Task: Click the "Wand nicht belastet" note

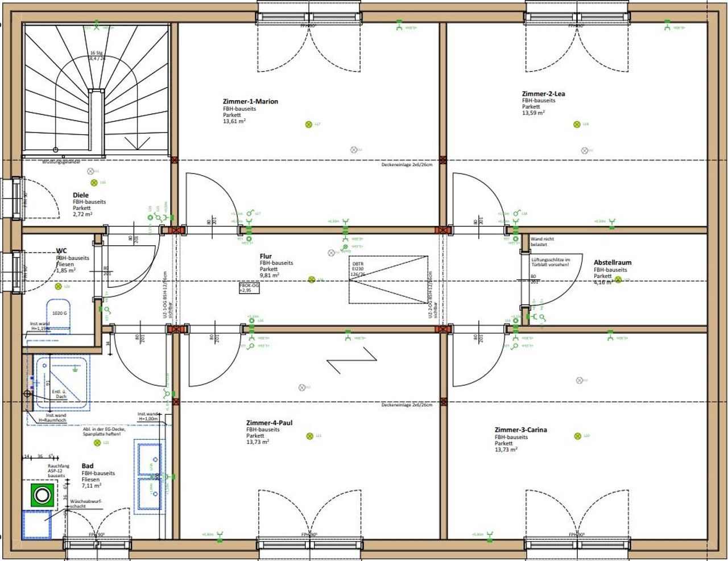Action: click(x=542, y=242)
